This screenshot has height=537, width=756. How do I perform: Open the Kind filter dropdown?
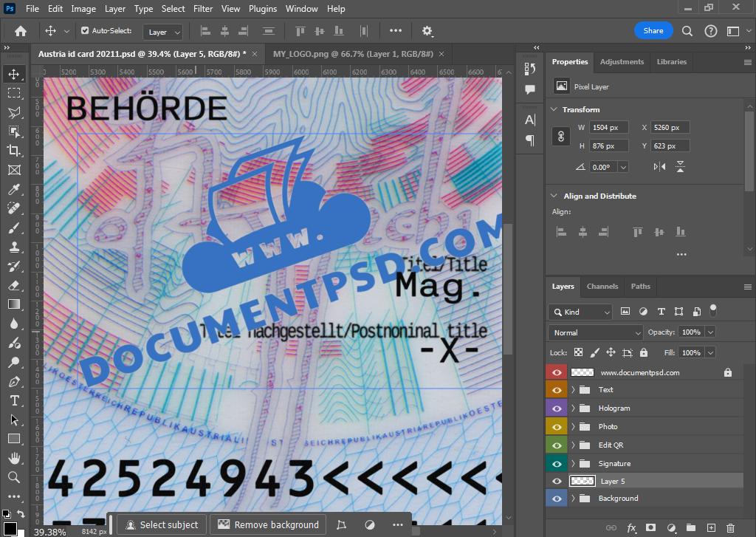point(580,312)
